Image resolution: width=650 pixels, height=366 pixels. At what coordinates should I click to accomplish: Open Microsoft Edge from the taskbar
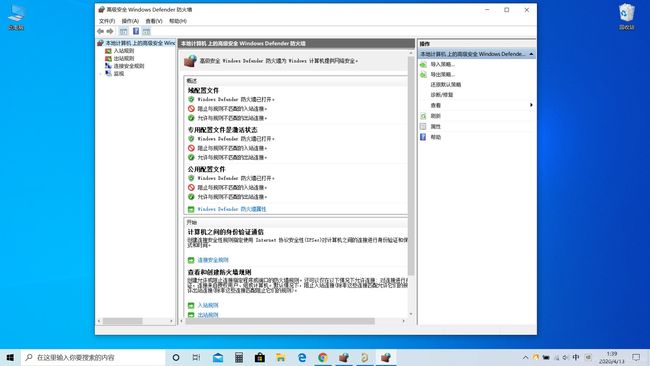[302, 357]
